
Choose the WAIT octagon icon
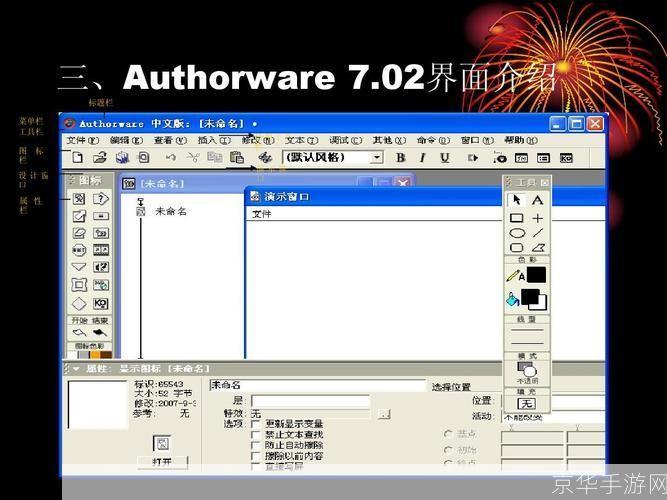(79, 250)
